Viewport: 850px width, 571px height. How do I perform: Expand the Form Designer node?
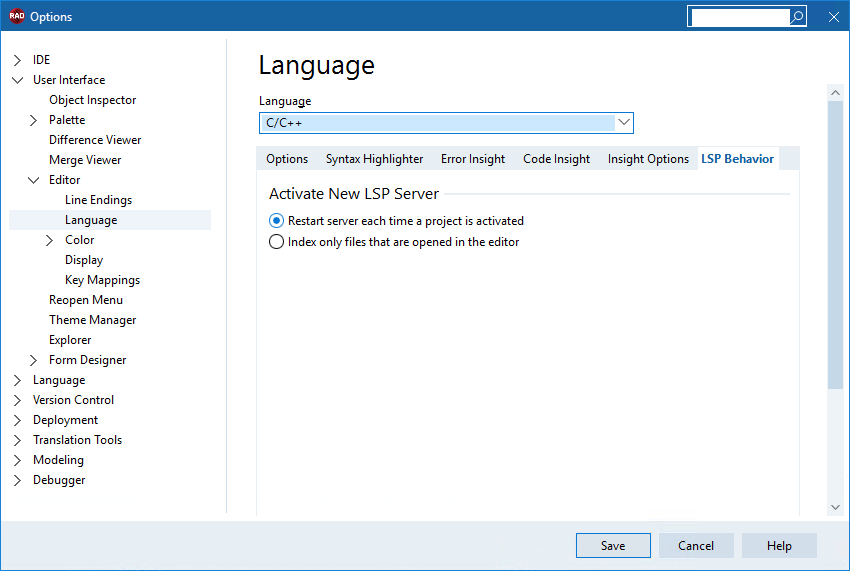[34, 360]
